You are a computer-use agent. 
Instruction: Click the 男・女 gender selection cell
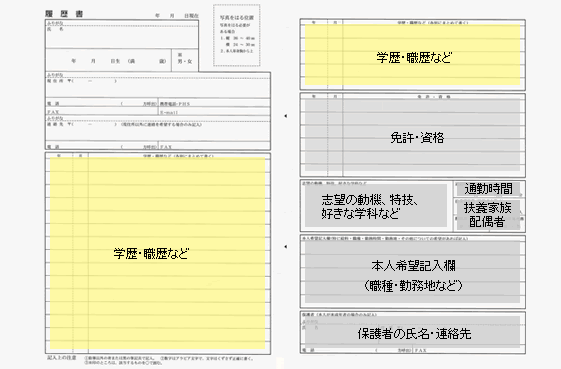point(185,60)
